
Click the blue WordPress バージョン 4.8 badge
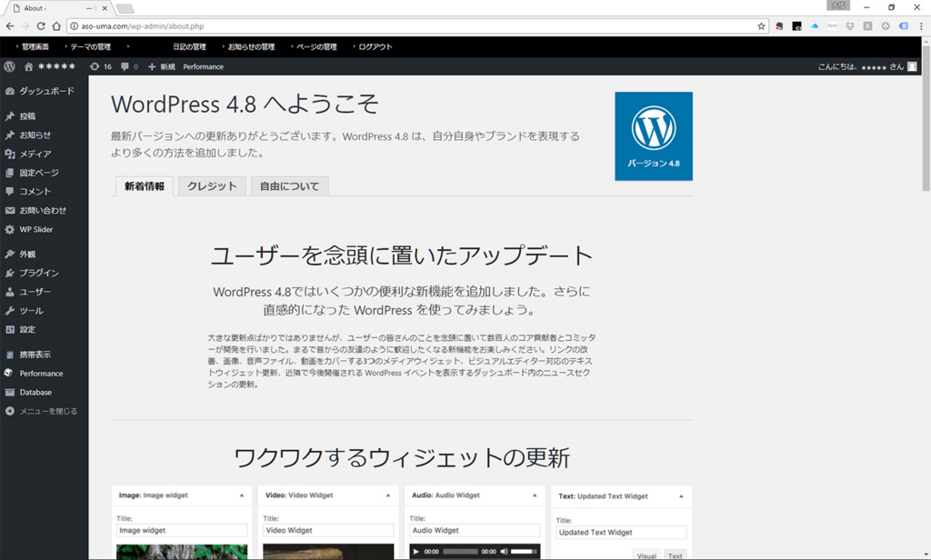[654, 136]
